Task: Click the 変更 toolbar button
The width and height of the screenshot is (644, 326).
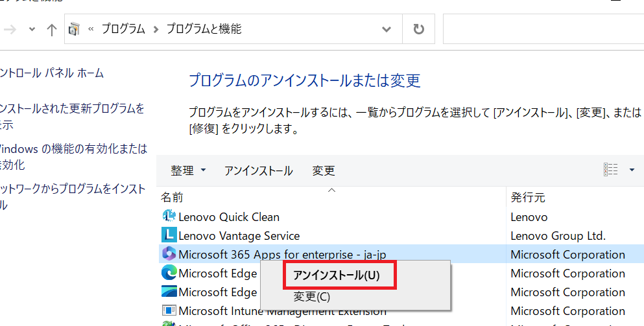Action: [x=324, y=170]
